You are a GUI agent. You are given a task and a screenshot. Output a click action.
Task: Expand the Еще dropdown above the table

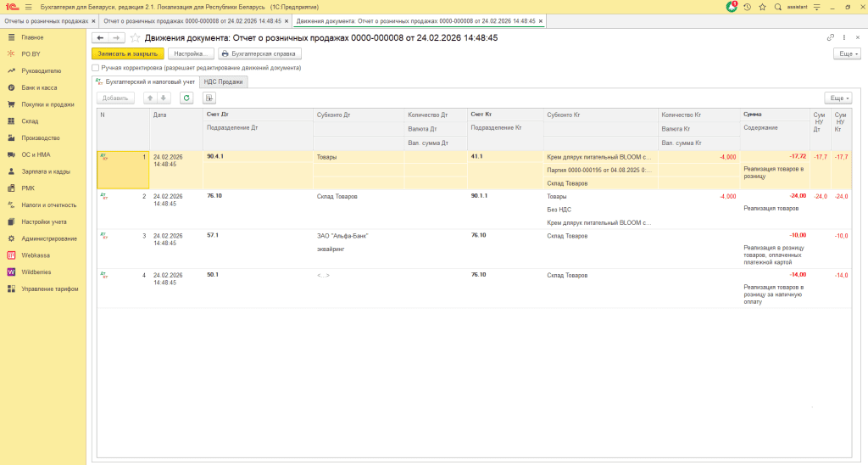(x=837, y=98)
